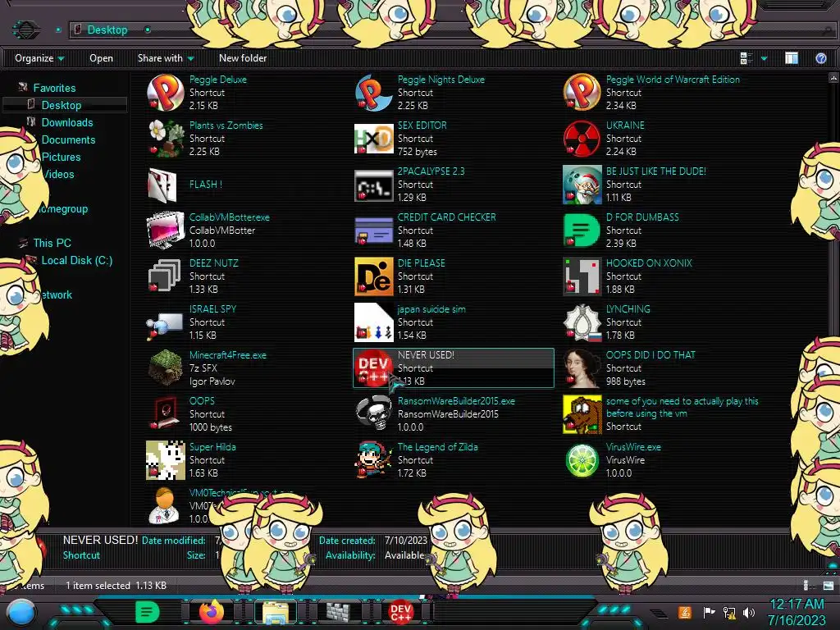840x630 pixels.
Task: Open Favorites in the navigation pane
Action: point(54,88)
